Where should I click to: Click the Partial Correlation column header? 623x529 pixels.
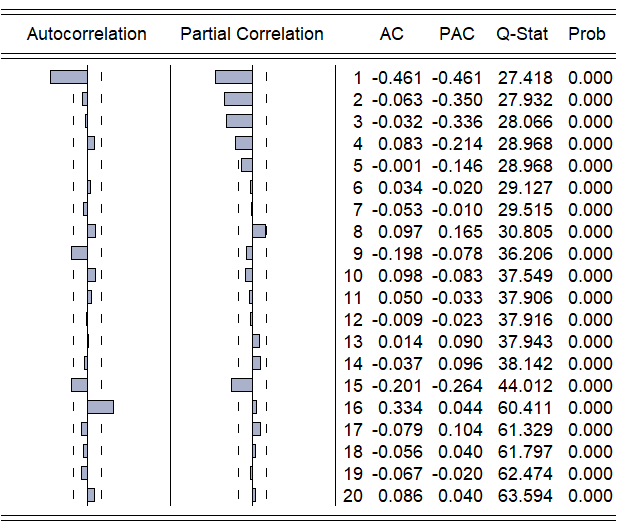pyautogui.click(x=252, y=34)
